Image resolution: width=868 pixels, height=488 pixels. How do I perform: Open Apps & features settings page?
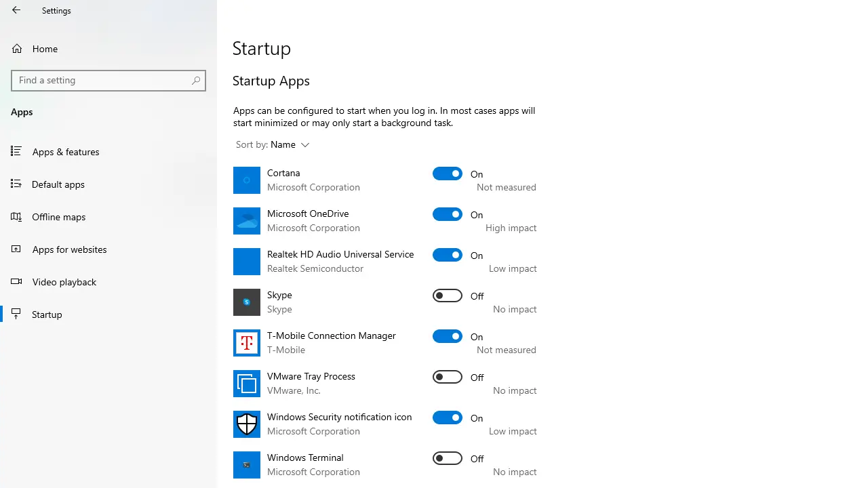click(108, 151)
